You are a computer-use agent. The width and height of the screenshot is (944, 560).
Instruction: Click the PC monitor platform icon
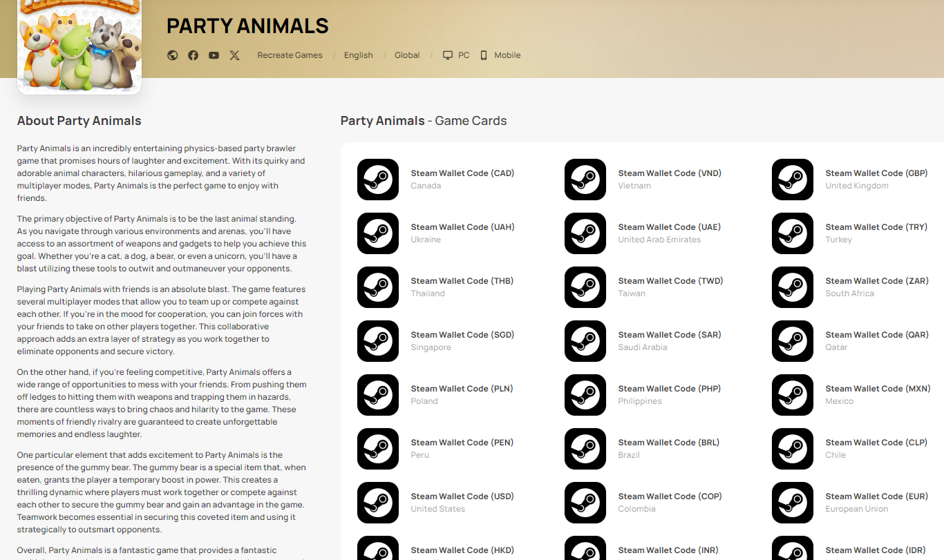[x=448, y=55]
